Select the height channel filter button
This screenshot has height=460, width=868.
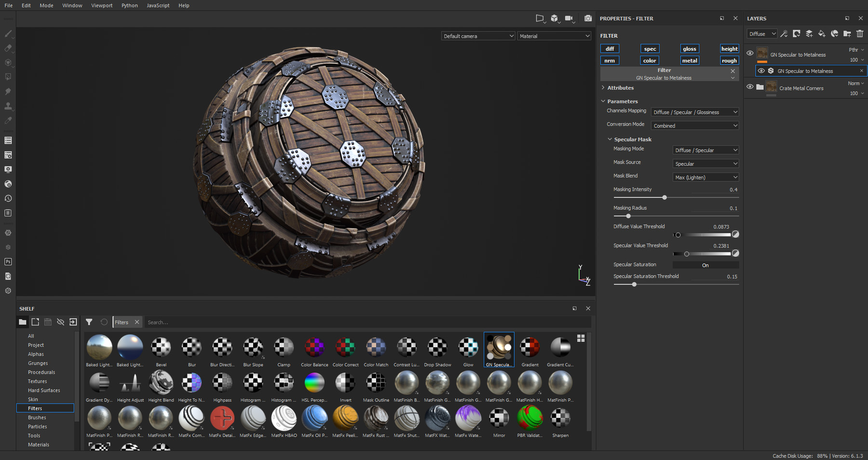(x=730, y=48)
